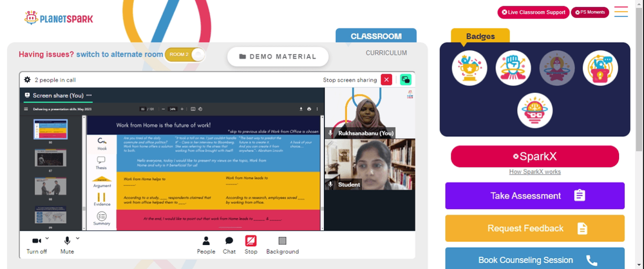
Task: Click PDF rotate icon
Action: pyautogui.click(x=200, y=109)
